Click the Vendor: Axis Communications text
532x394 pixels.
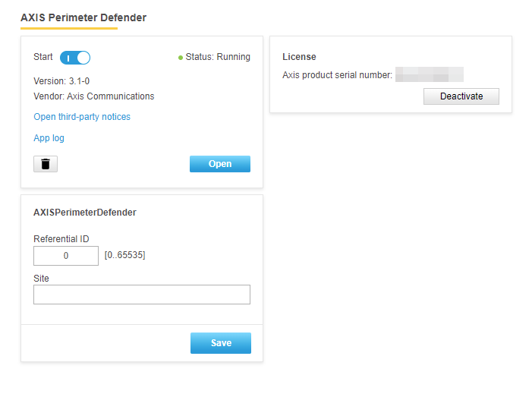tap(94, 96)
